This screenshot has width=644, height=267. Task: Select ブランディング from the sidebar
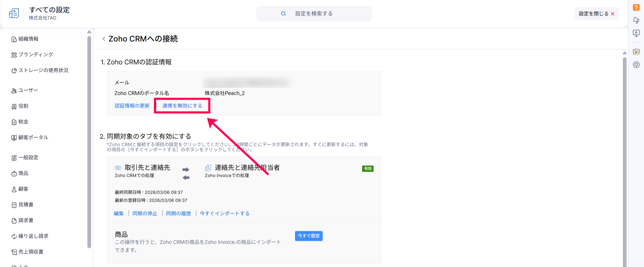point(35,55)
